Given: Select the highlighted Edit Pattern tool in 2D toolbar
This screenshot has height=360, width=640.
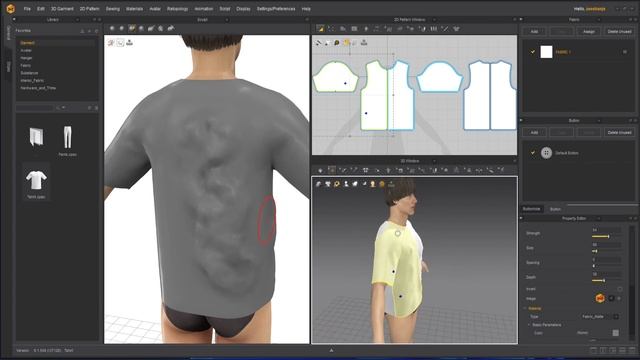Looking at the screenshot, I should tap(320, 29).
